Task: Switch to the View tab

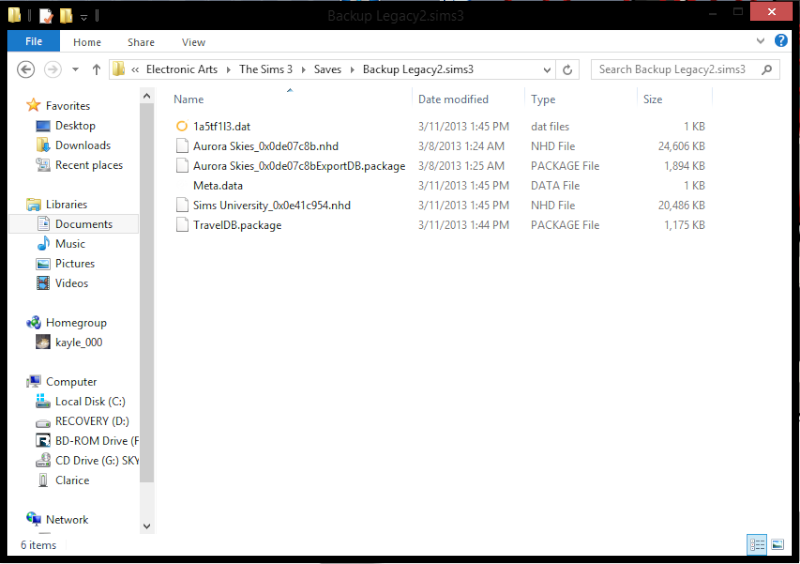Action: pos(193,42)
